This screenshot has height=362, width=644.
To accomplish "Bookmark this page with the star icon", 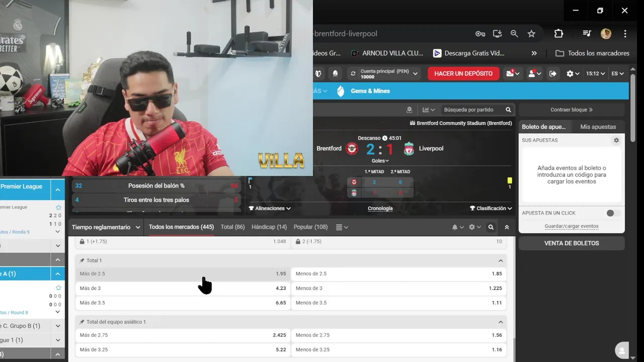I will tap(531, 34).
